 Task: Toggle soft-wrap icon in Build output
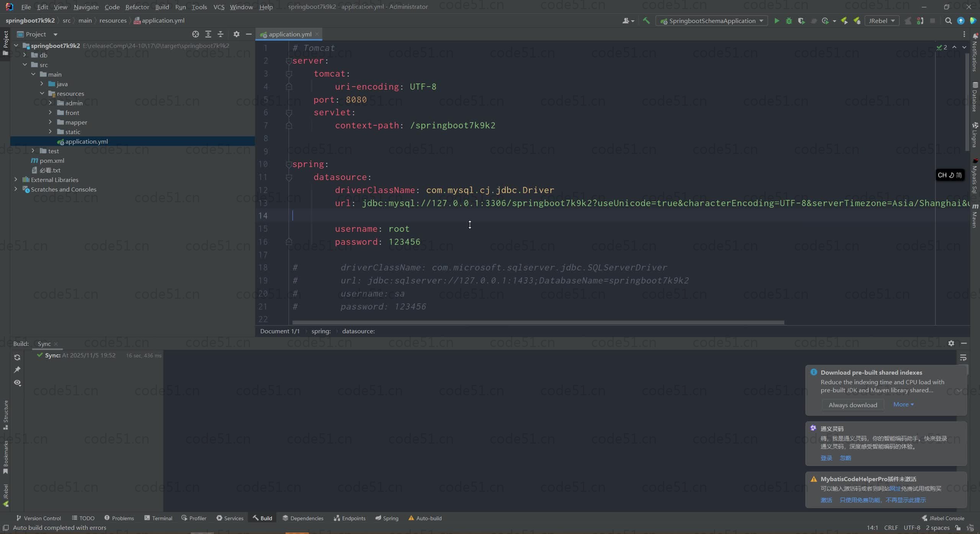[963, 358]
